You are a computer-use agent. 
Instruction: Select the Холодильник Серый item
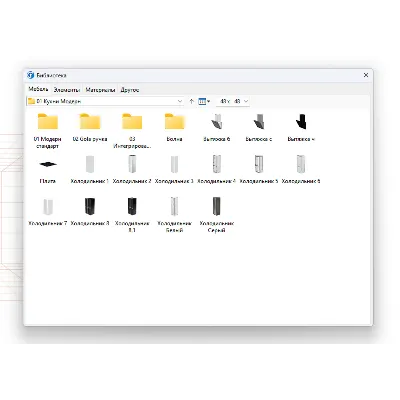[x=217, y=215]
